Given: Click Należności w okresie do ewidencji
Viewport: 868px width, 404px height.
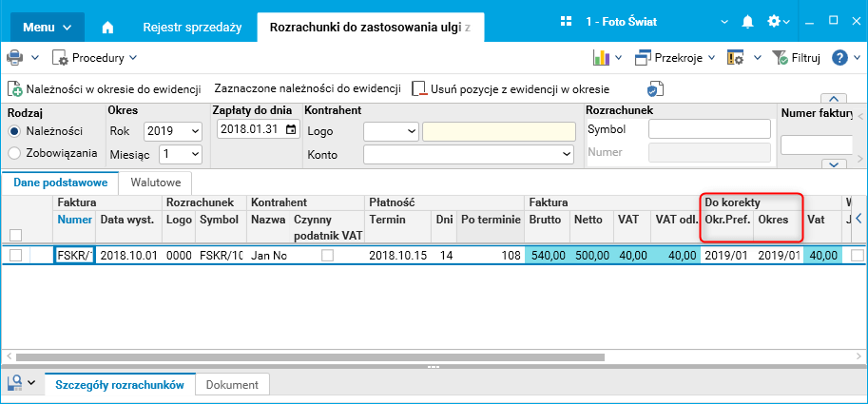Looking at the screenshot, I should point(104,89).
